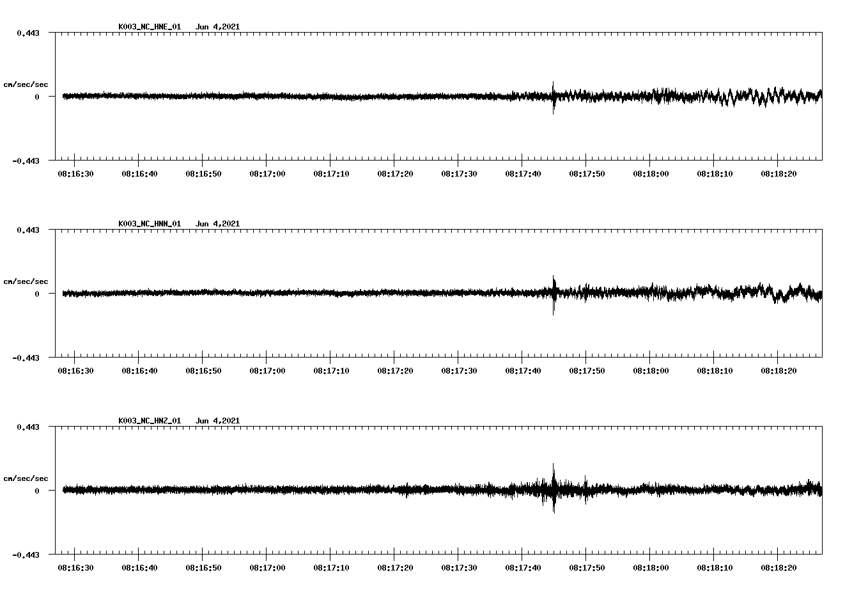Click the 08:18:20 label under the HNE plot

click(x=779, y=173)
